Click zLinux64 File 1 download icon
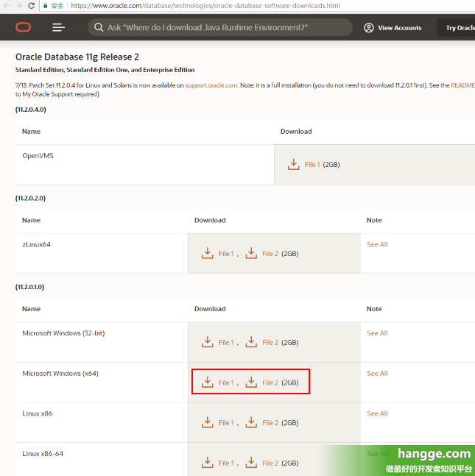Image resolution: width=475 pixels, height=476 pixels. pos(208,253)
